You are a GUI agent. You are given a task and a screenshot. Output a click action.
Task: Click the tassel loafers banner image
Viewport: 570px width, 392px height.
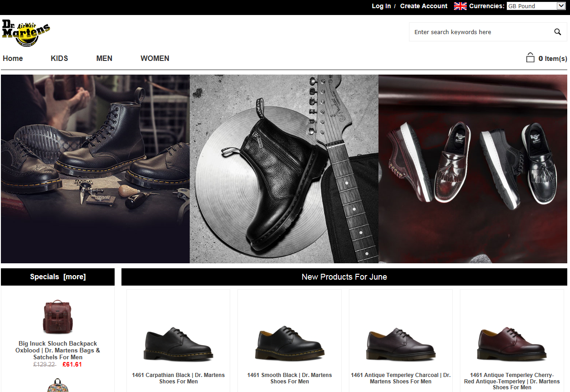473,169
